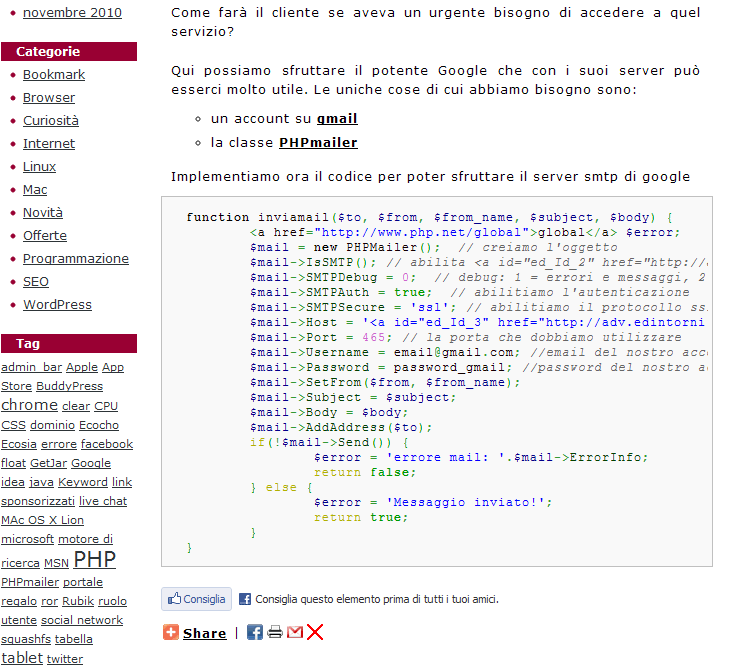Select the Ecocho tag
The width and height of the screenshot is (756, 672).
(99, 425)
